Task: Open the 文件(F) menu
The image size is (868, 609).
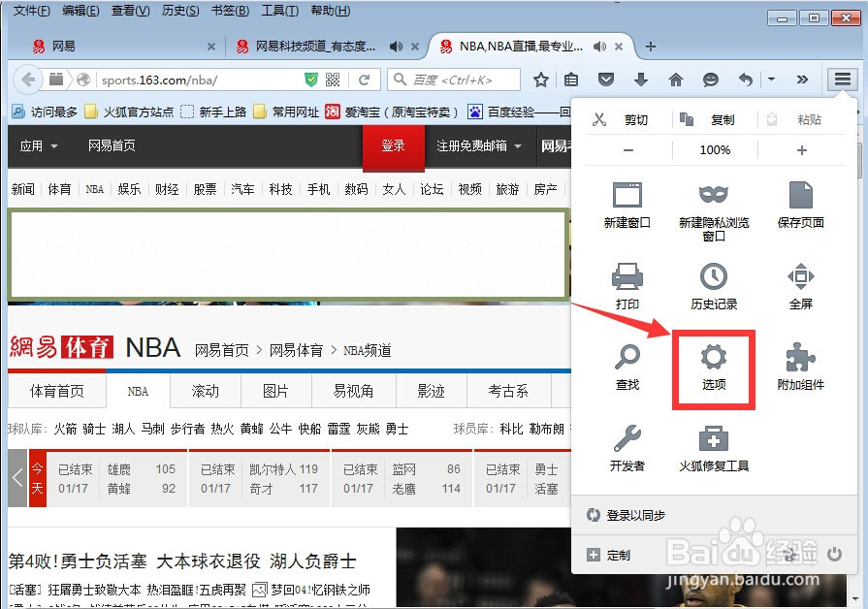Action: (32, 11)
